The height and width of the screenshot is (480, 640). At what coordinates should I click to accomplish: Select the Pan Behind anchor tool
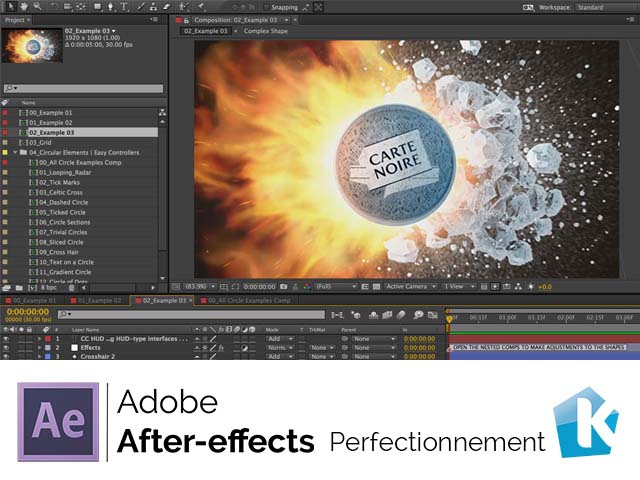81,7
